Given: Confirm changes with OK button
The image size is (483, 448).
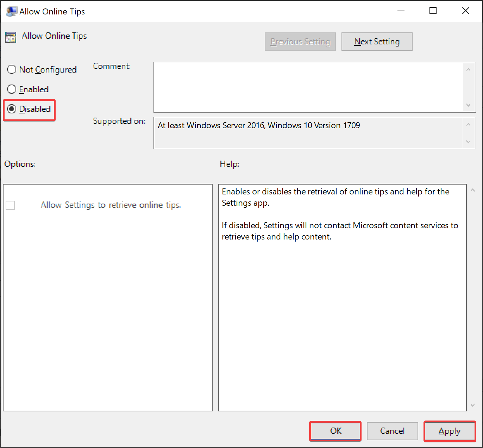Looking at the screenshot, I should 335,431.
